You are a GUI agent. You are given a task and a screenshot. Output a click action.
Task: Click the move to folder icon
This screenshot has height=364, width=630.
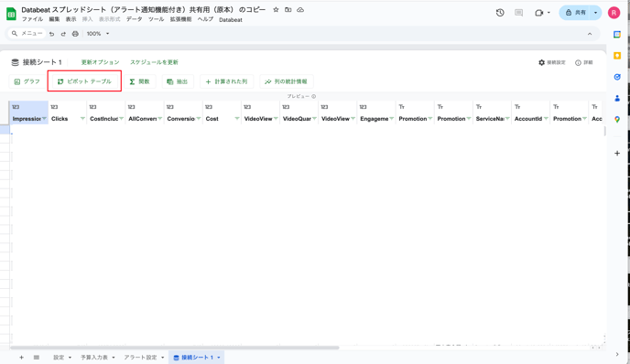pos(288,10)
